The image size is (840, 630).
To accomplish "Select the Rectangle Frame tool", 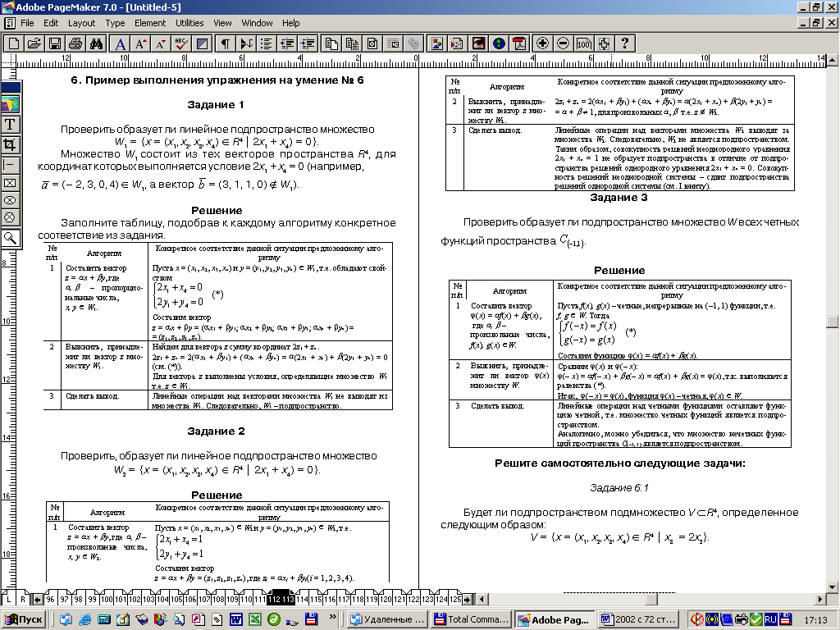I will (10, 183).
